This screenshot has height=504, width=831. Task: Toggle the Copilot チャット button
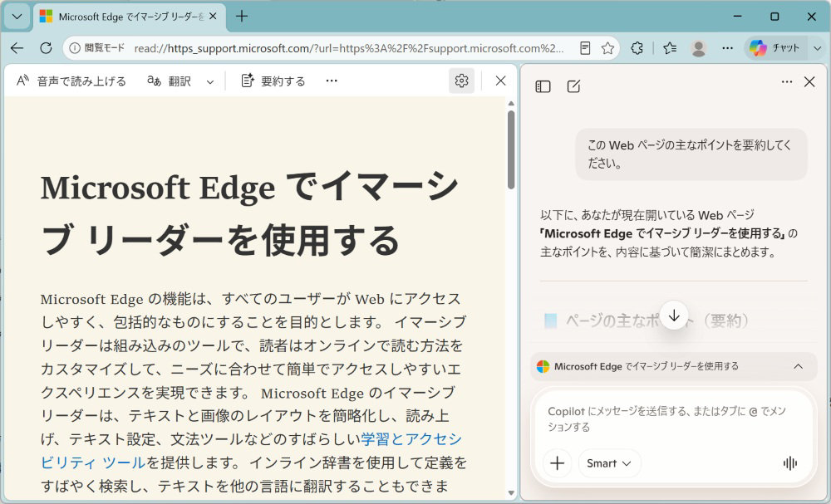pyautogui.click(x=775, y=48)
